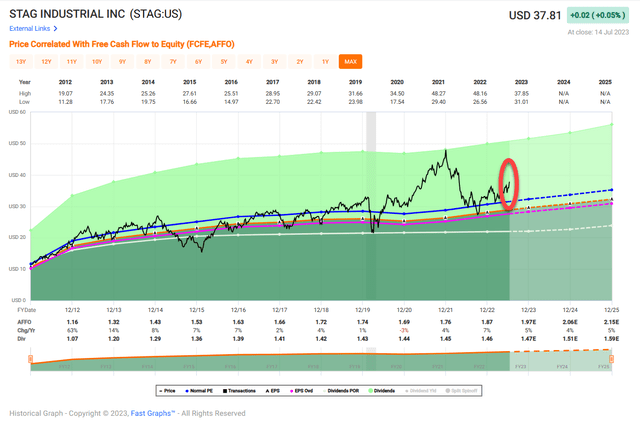Toggle Price series in legend
This screenshot has width=640, height=421.
click(x=167, y=391)
